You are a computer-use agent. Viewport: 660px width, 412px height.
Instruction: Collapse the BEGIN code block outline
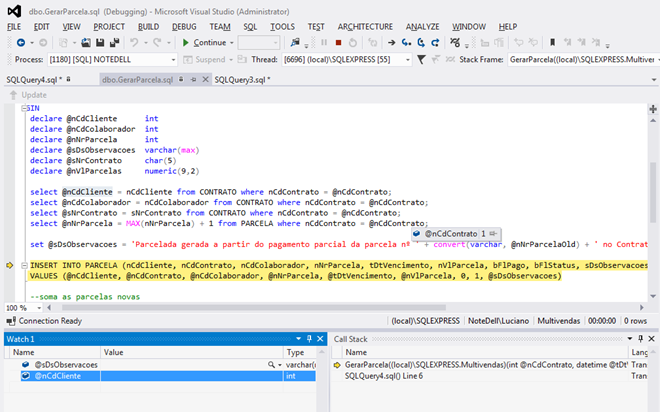pyautogui.click(x=23, y=107)
